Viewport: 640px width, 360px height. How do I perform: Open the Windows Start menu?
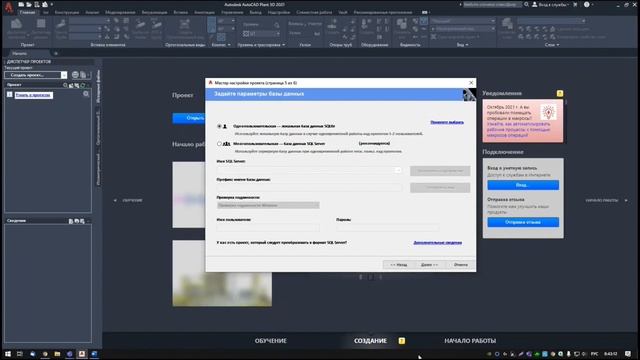(x=7, y=354)
